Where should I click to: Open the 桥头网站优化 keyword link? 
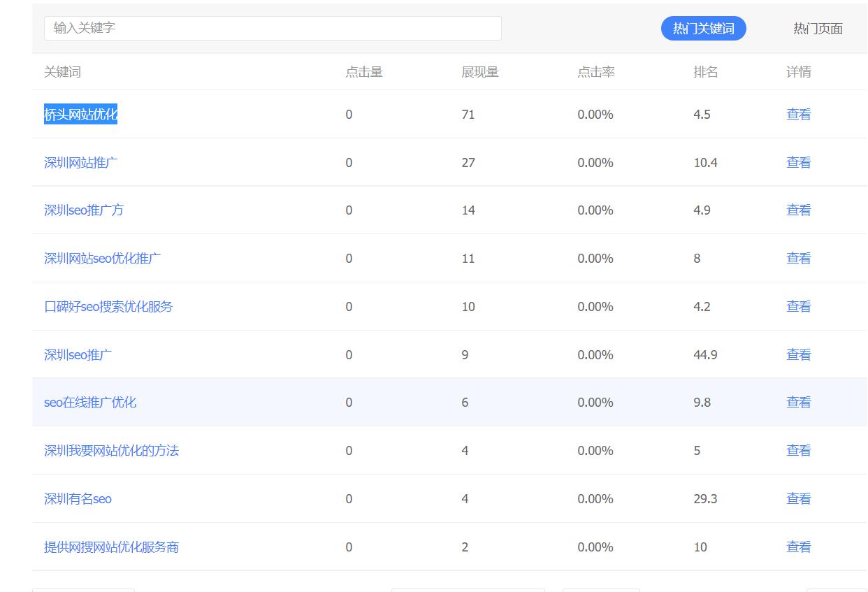[x=80, y=115]
